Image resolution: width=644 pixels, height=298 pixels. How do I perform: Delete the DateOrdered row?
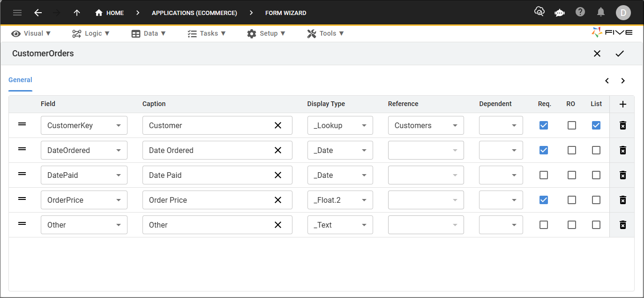point(622,150)
